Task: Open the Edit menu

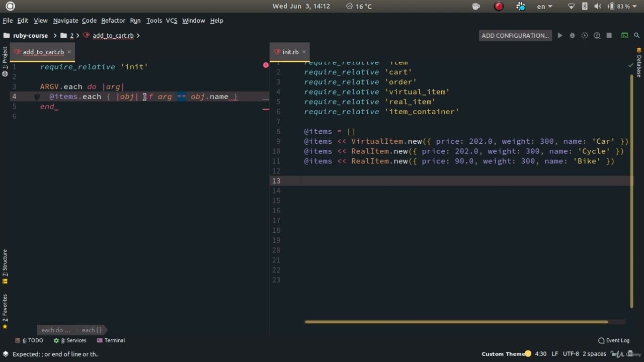Action: (23, 21)
